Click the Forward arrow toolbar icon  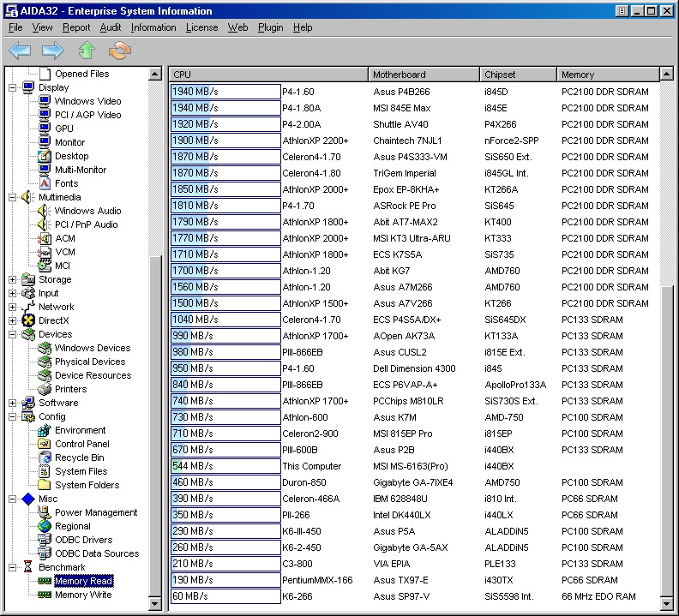click(x=53, y=51)
